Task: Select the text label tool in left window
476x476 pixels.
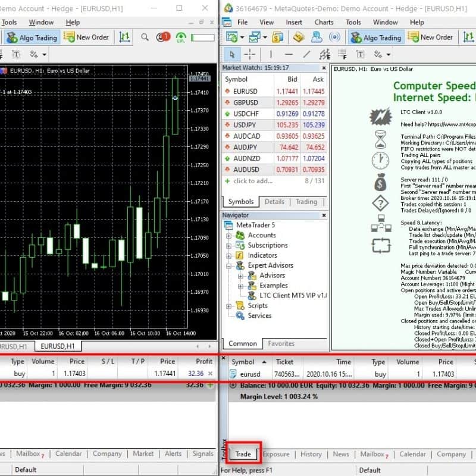Action: (16, 55)
